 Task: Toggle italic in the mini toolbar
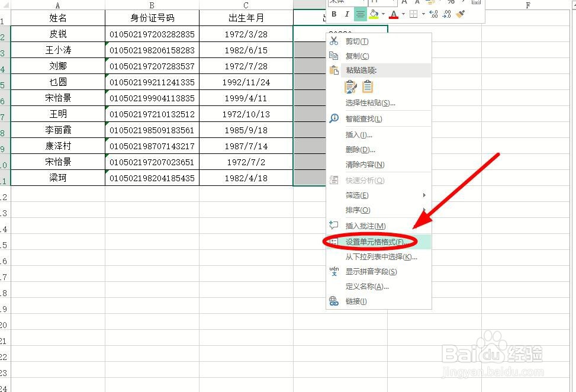pyautogui.click(x=347, y=14)
